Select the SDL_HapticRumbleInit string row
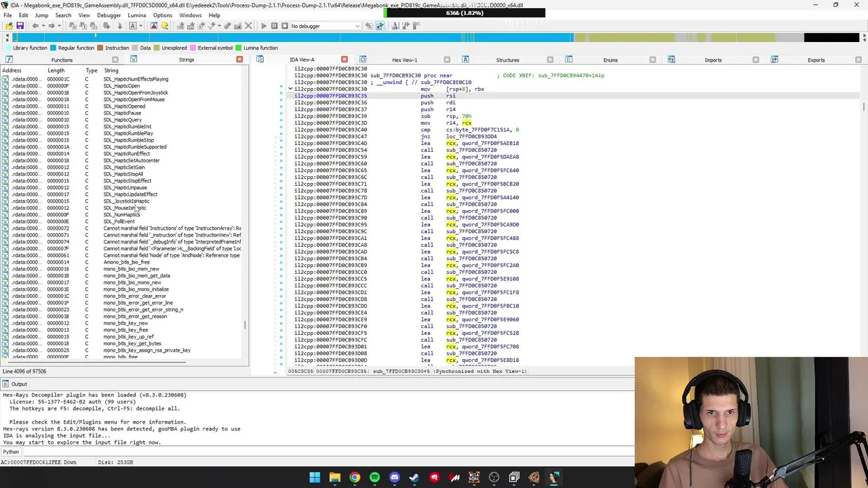Screen dimensions: 868x488 pos(122,127)
